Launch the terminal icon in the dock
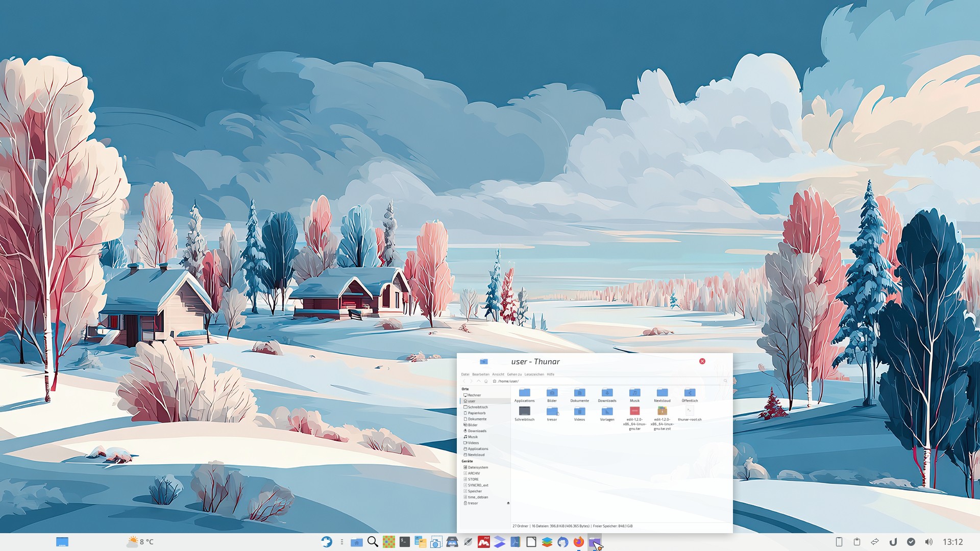The width and height of the screenshot is (980, 551). tap(404, 542)
